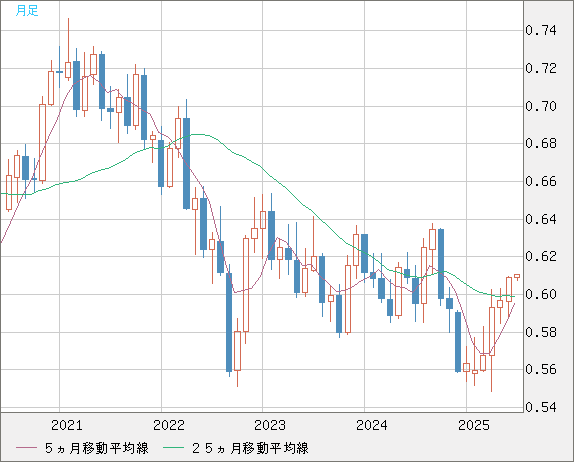Screen dimensions: 574x462
Task: Click the 25ヵ月移動平均線 legend text
Action: click(250, 448)
